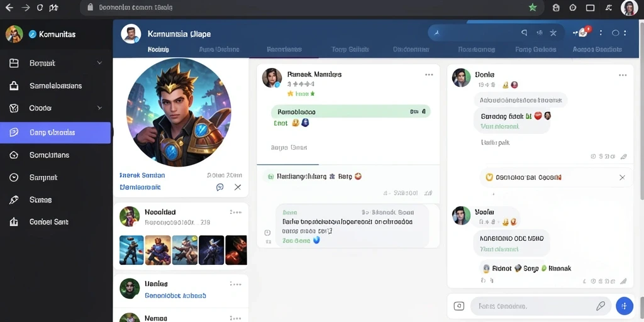The height and width of the screenshot is (322, 644).
Task: Click the browser back arrow
Action: [9, 8]
